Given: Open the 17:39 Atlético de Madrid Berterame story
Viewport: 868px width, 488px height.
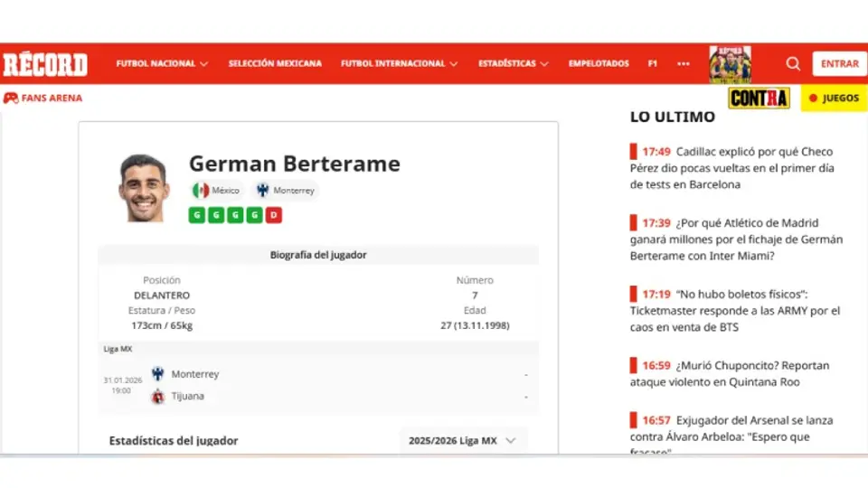Looking at the screenshot, I should click(736, 239).
